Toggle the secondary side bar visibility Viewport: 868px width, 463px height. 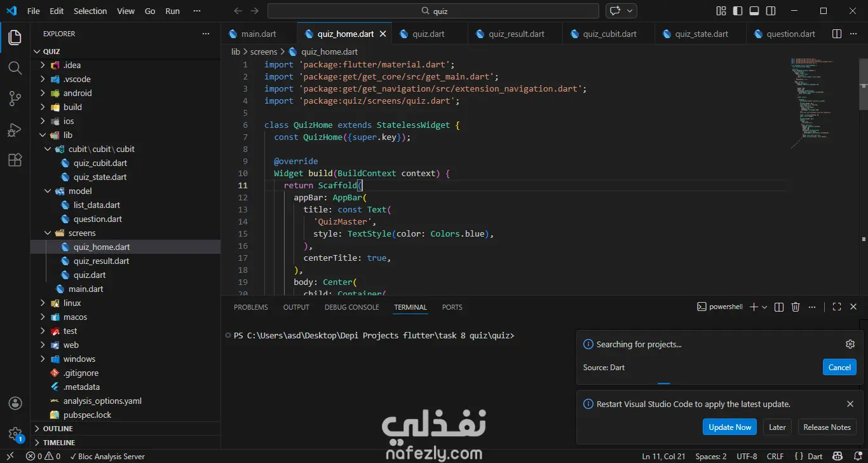(771, 11)
